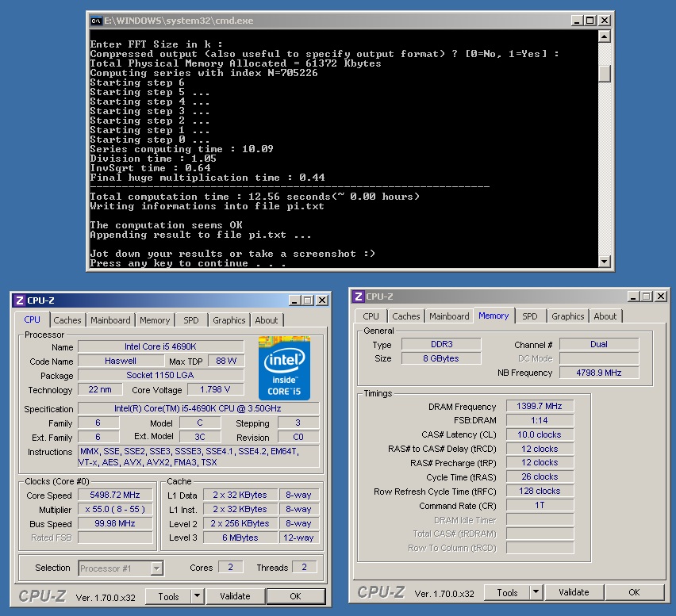Click the DRAM Frequency value 1399.7 MHz
676x616 pixels.
point(540,406)
